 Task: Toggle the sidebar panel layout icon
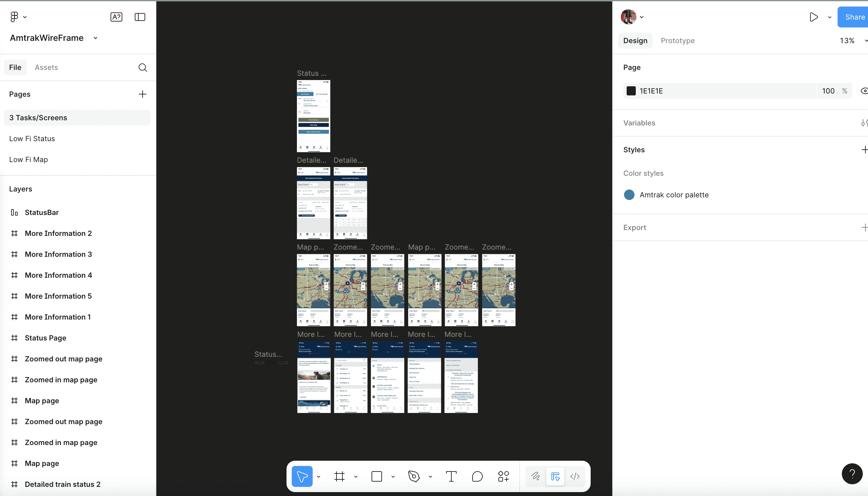(140, 17)
